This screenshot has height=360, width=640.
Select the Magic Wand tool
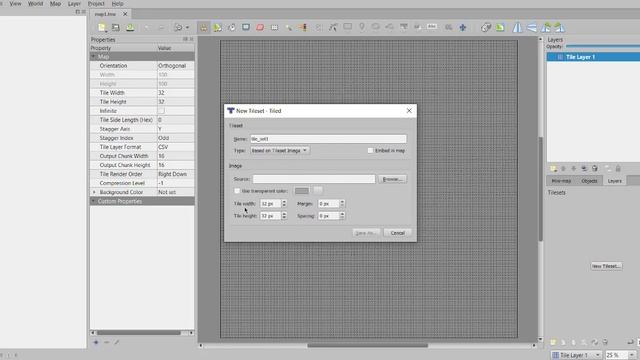(289, 27)
